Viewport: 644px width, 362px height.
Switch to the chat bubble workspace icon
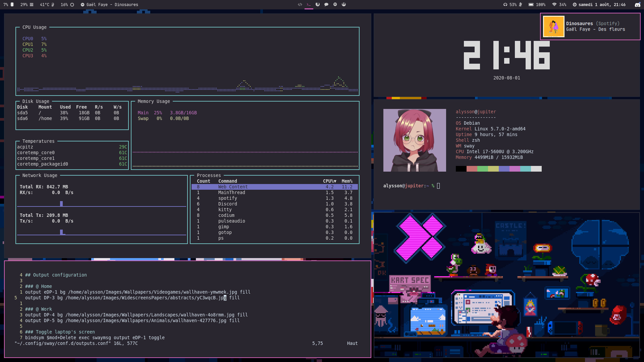click(326, 5)
